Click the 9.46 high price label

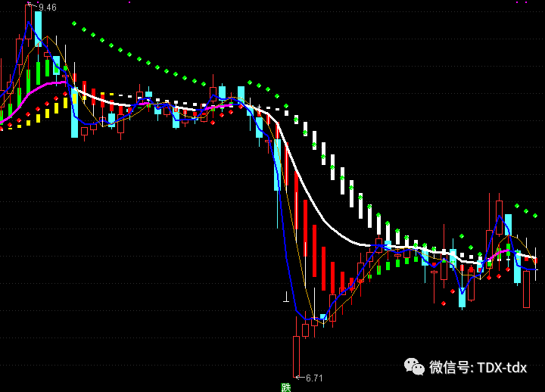click(47, 8)
